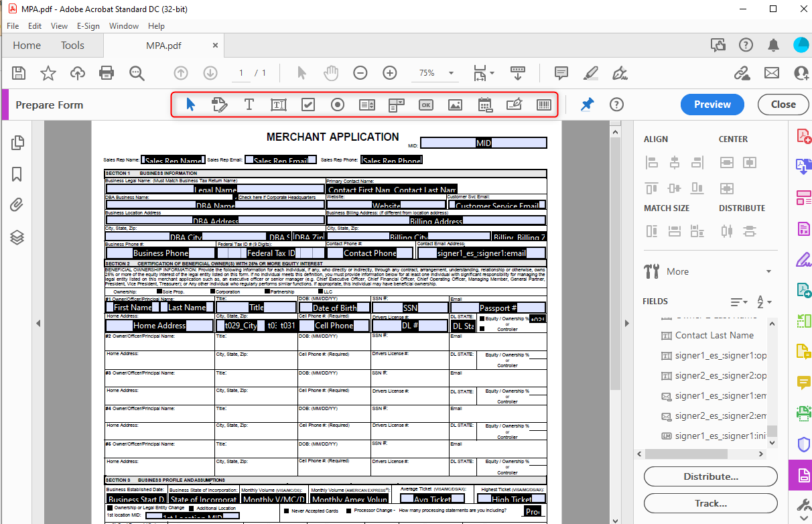
Task: Toggle the Never Accepted Cards checkbox
Action: [286, 511]
